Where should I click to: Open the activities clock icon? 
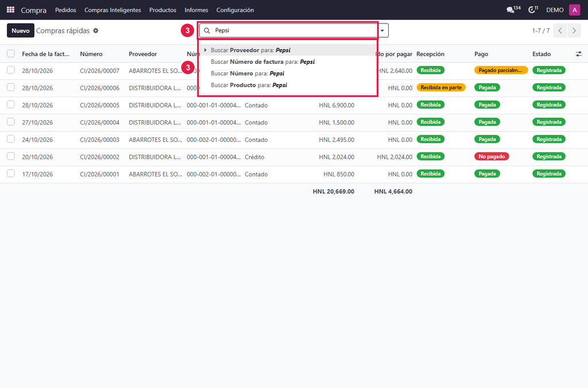click(x=533, y=9)
